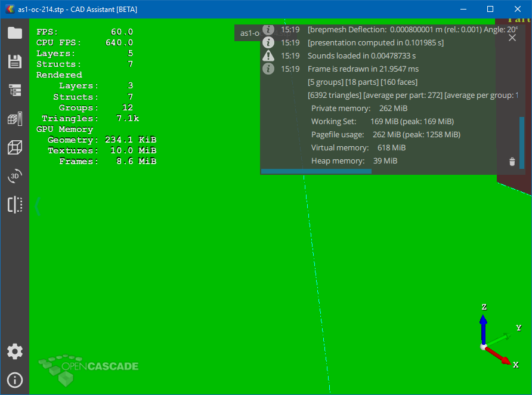Click the Save floppy disk icon
The width and height of the screenshot is (532, 395).
point(15,61)
